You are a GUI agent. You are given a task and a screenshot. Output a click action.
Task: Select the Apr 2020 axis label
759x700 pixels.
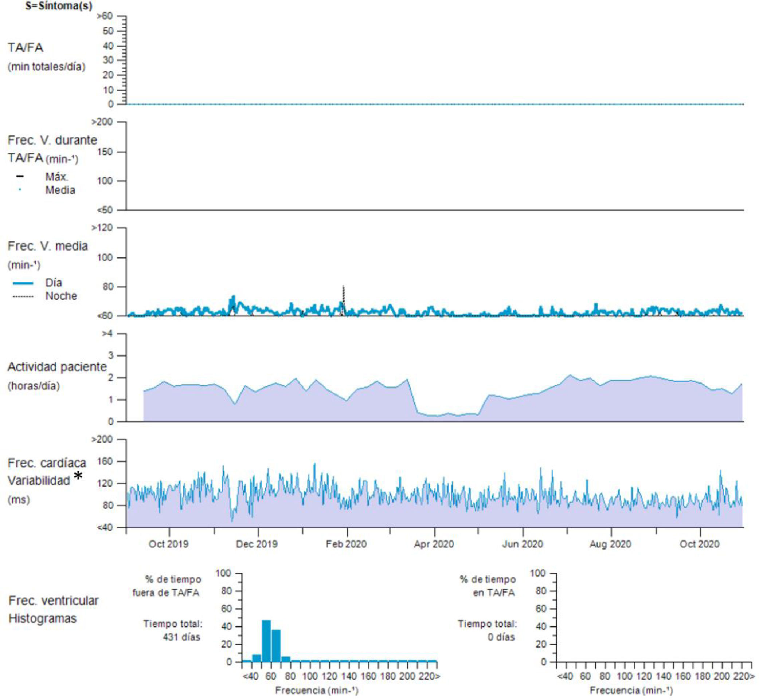point(434,544)
